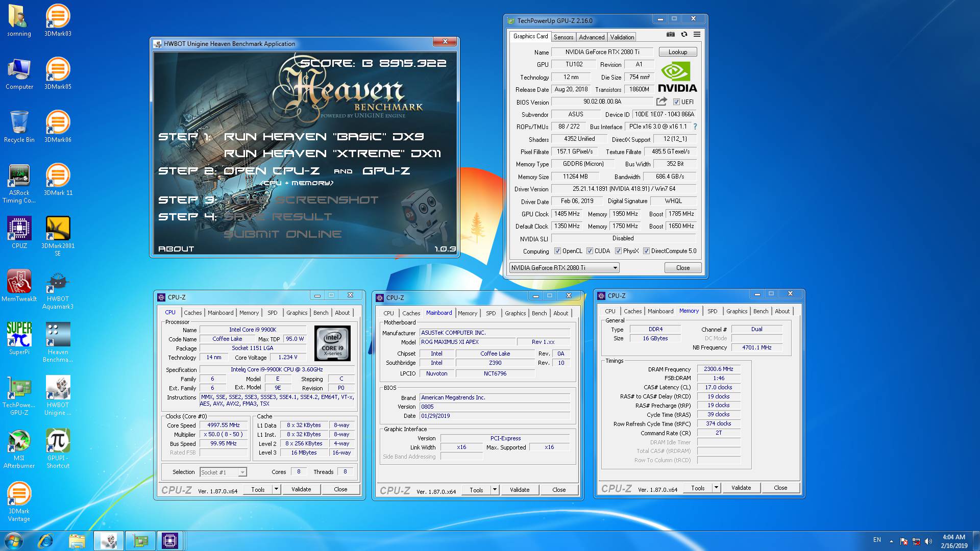This screenshot has width=980, height=551.
Task: Click the BIOS Version field in GPU-Z
Action: 602,102
